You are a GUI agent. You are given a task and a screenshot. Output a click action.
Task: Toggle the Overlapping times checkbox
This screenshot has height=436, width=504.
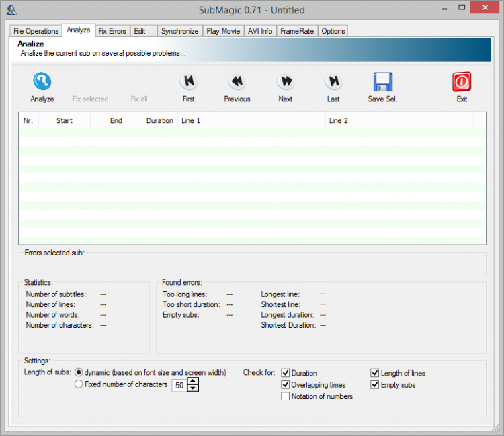(x=285, y=384)
